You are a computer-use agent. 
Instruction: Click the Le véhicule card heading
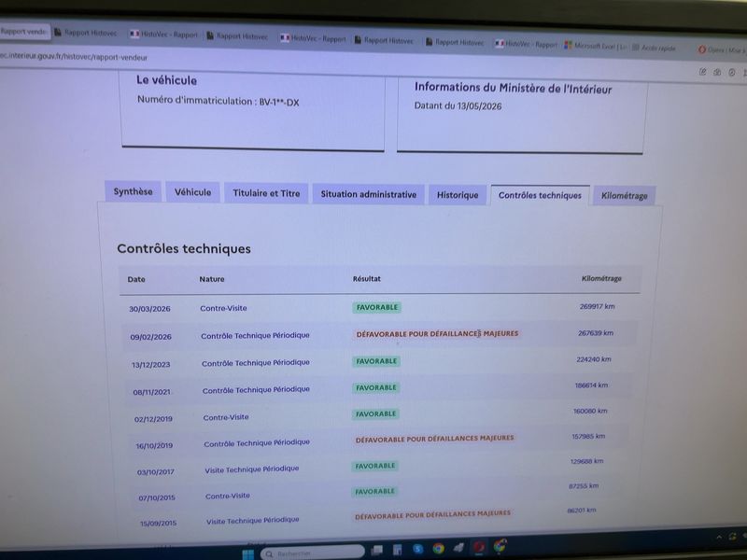(x=166, y=80)
